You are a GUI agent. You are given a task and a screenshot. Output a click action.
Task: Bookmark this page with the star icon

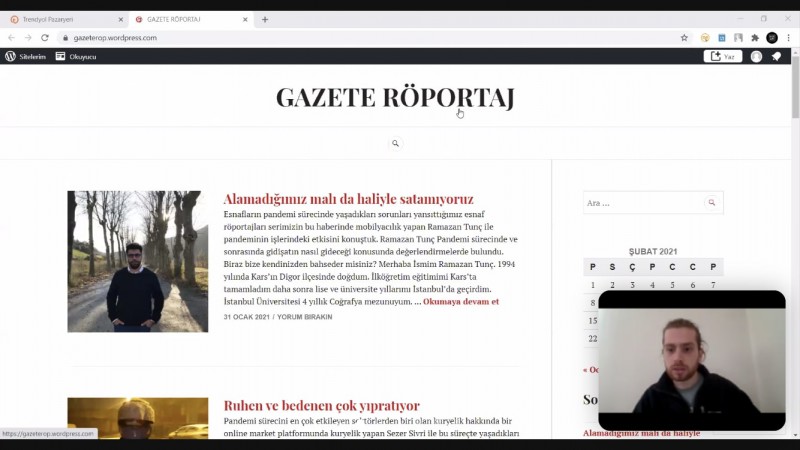(x=684, y=38)
